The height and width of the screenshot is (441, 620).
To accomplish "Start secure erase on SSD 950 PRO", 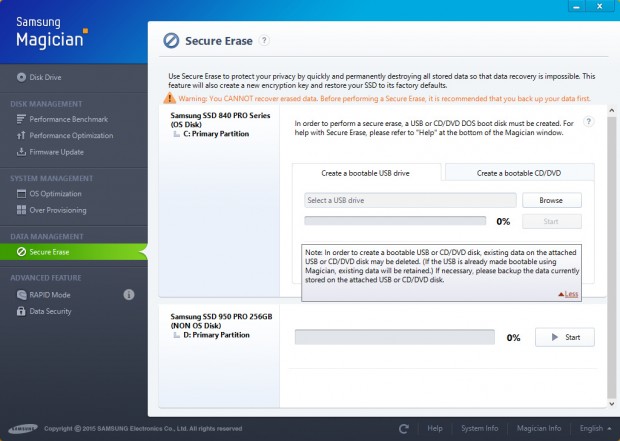I will pyautogui.click(x=565, y=338).
